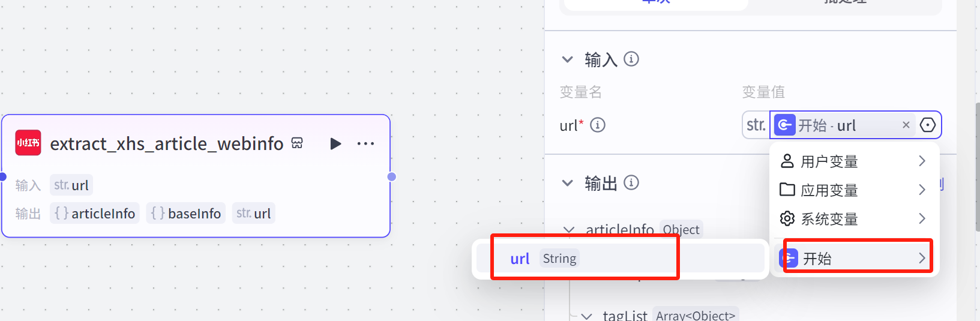980x321 pixels.
Task: Open the 开始 node submenu
Action: point(854,258)
